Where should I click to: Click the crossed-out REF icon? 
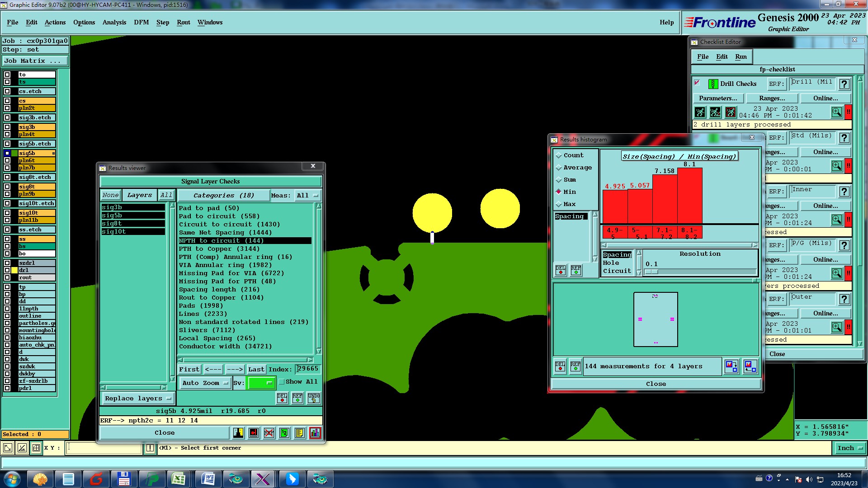[x=269, y=433]
